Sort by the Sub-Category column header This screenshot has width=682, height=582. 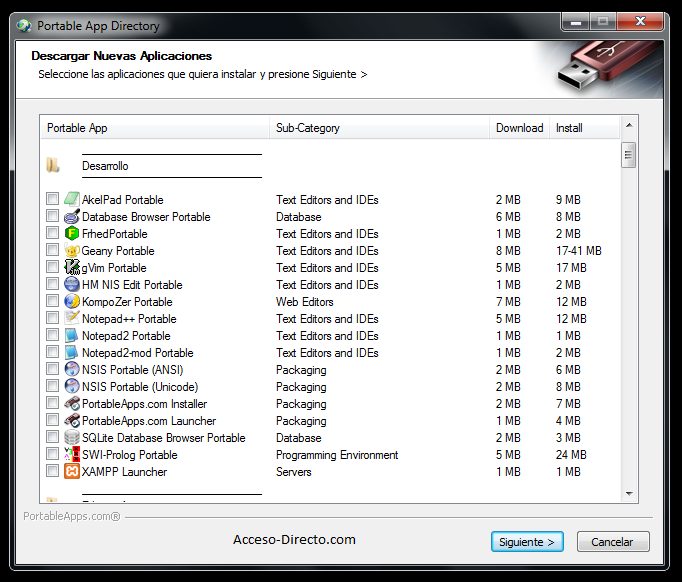(379, 127)
